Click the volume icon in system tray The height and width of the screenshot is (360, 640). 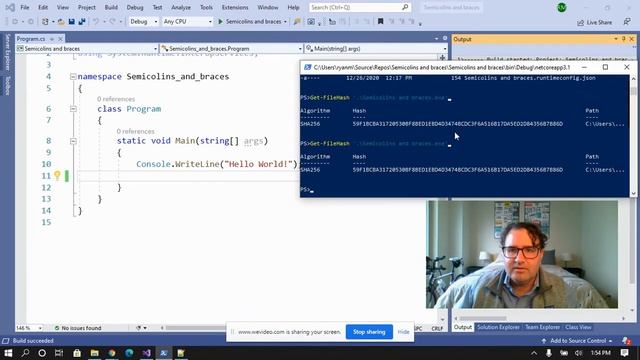pos(578,353)
